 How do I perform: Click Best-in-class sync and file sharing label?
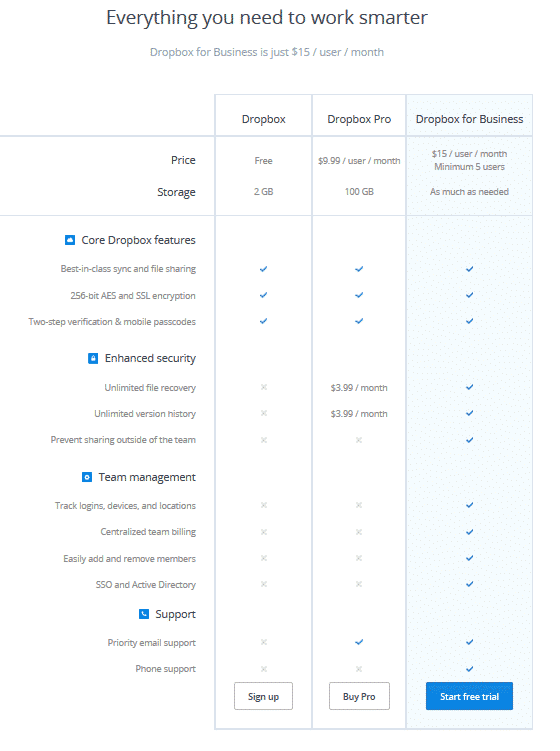[x=128, y=269]
